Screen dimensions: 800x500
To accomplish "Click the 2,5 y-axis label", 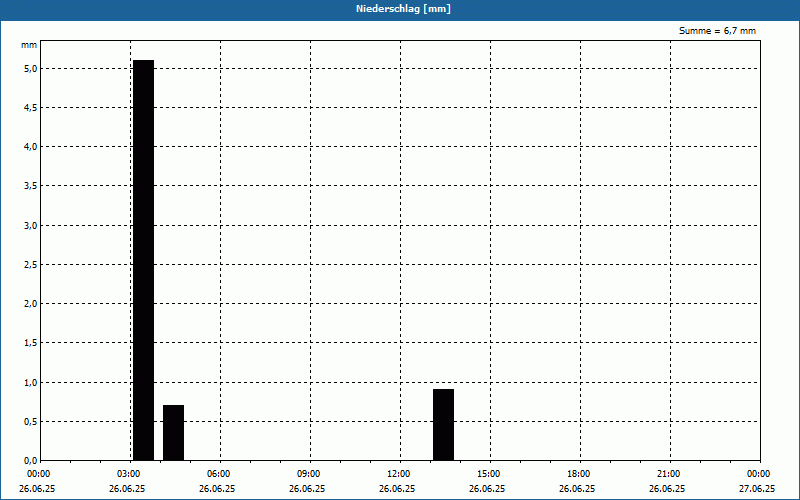I will click(31, 265).
